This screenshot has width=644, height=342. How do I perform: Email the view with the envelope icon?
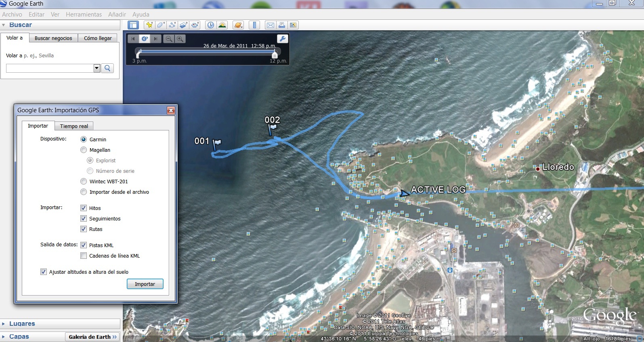click(270, 25)
